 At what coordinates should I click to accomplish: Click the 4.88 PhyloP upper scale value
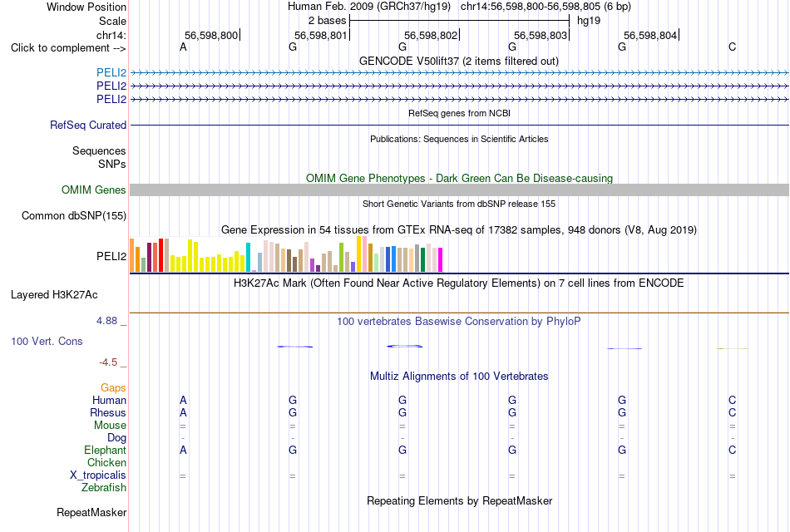106,321
